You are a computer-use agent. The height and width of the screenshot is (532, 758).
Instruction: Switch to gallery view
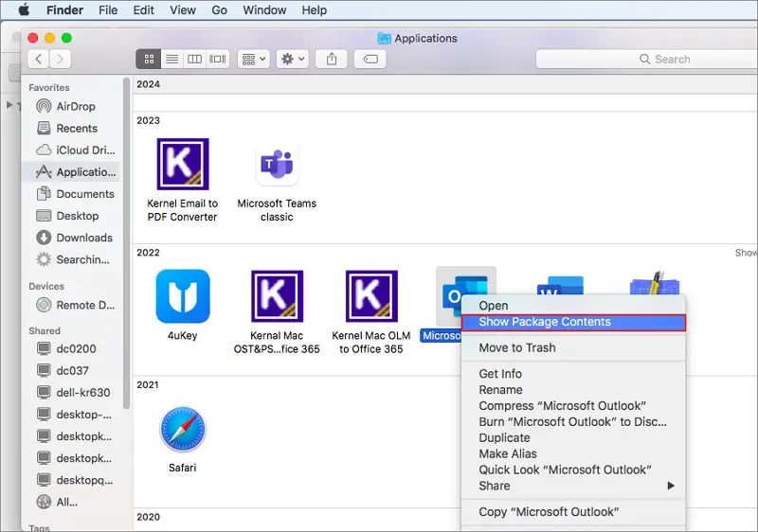click(218, 59)
